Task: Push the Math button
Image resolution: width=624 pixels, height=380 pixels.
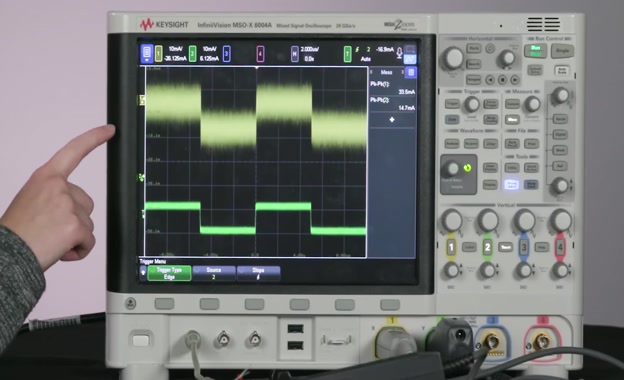Action: [560, 150]
